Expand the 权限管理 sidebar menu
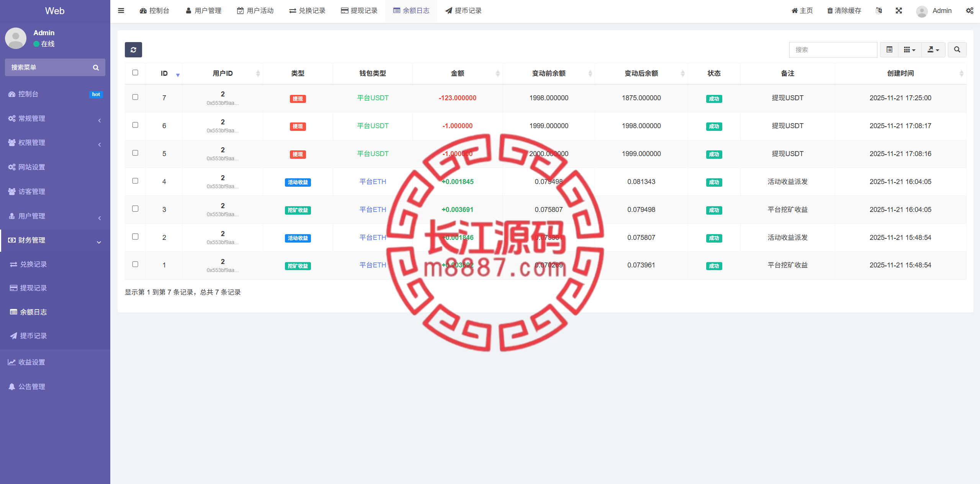The width and height of the screenshot is (980, 484). point(55,143)
